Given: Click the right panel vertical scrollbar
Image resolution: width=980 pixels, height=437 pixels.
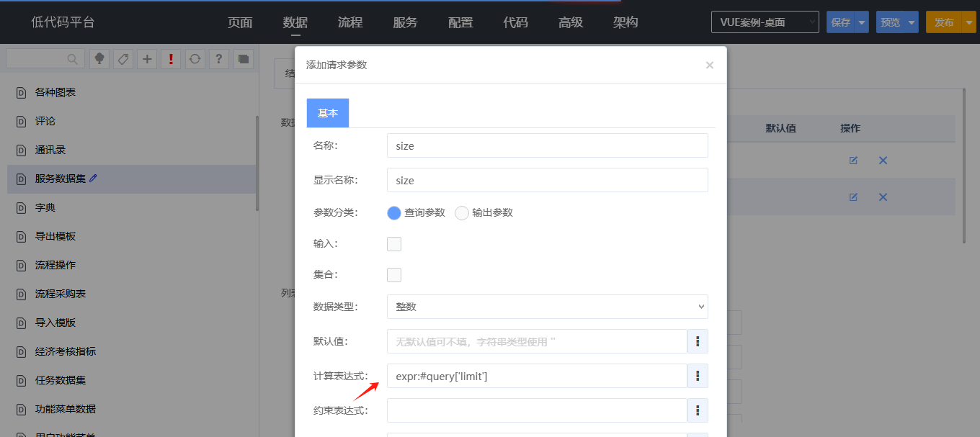Looking at the screenshot, I should click(965, 166).
